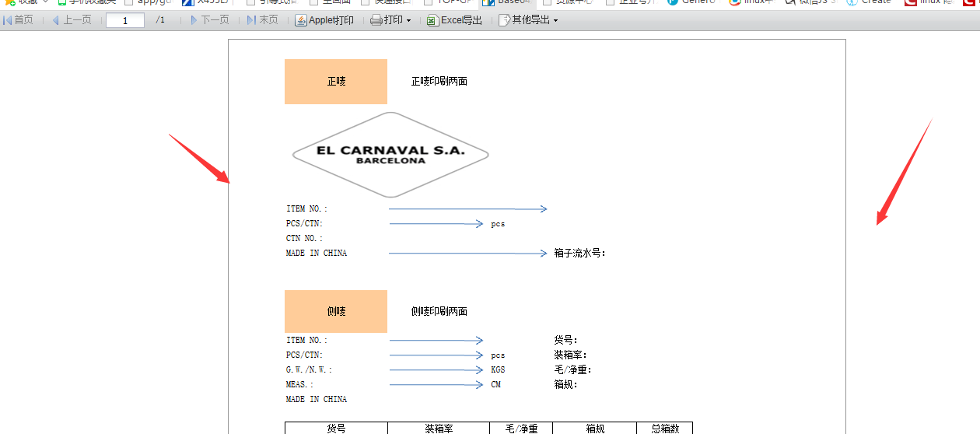
Task: Click the MEAS.: label
Action: point(300,384)
